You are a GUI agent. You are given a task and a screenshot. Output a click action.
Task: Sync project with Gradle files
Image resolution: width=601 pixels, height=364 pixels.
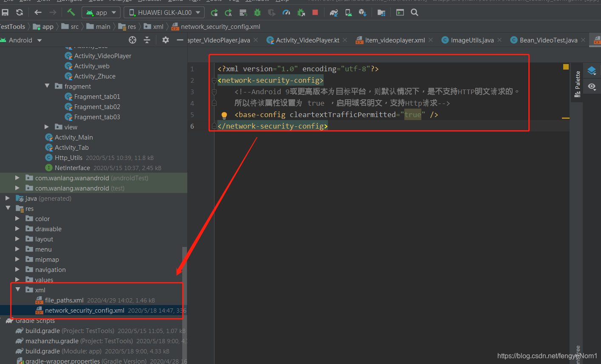tap(334, 12)
